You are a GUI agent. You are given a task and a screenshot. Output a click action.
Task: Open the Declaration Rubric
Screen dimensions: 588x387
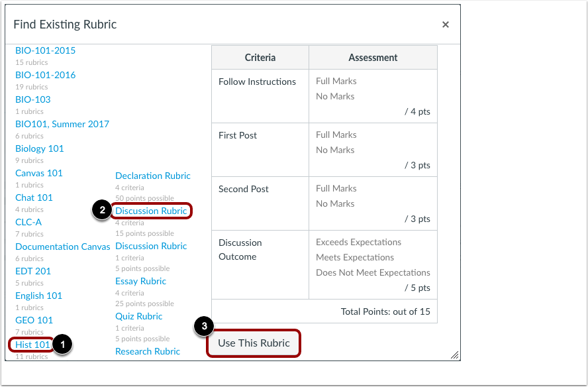(152, 176)
